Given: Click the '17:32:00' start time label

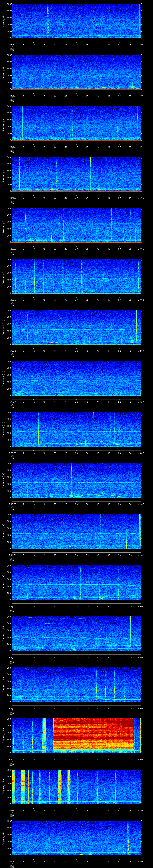Looking at the screenshot, I should 12,96.
